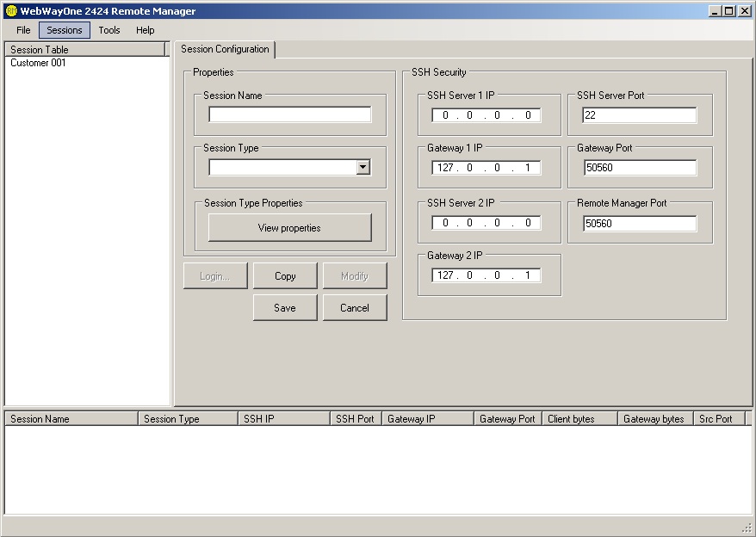
Task: Click the Session Name text field
Action: tap(289, 115)
